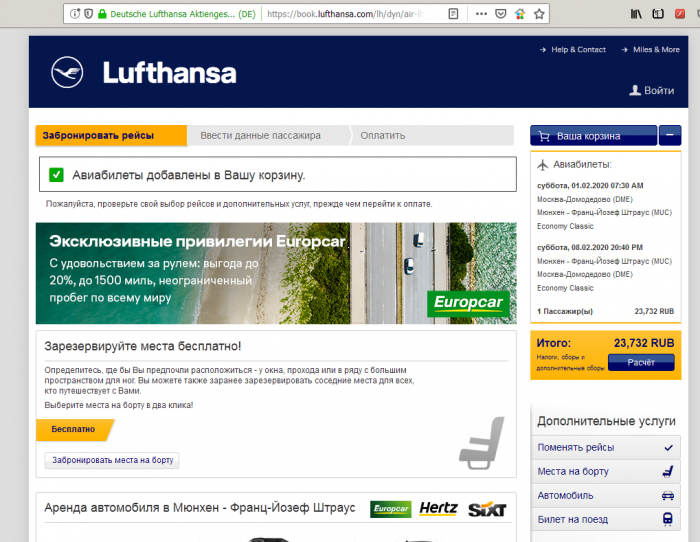Click the 23,732 RUB total amount
Screen dimensions: 700x542
coord(644,343)
